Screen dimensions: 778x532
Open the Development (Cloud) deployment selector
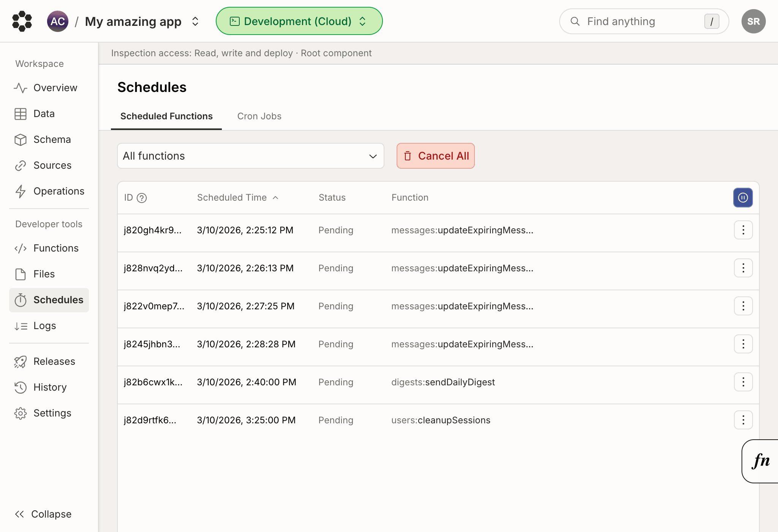coord(299,21)
